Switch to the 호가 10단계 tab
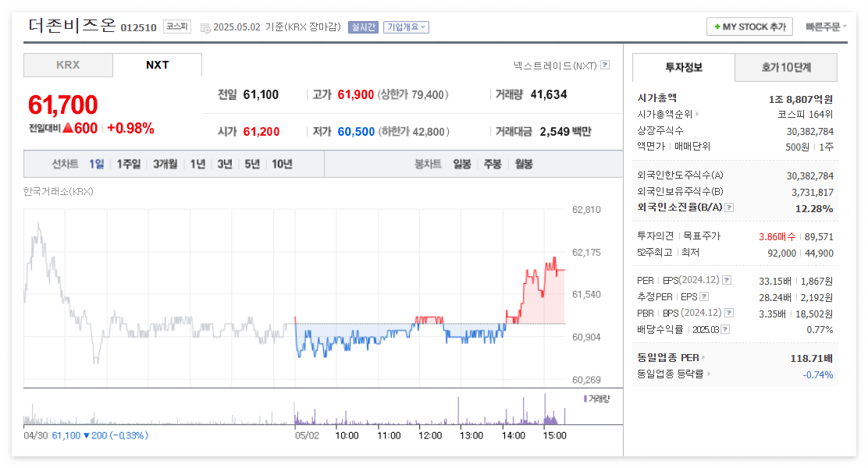The image size is (868, 468). [786, 68]
